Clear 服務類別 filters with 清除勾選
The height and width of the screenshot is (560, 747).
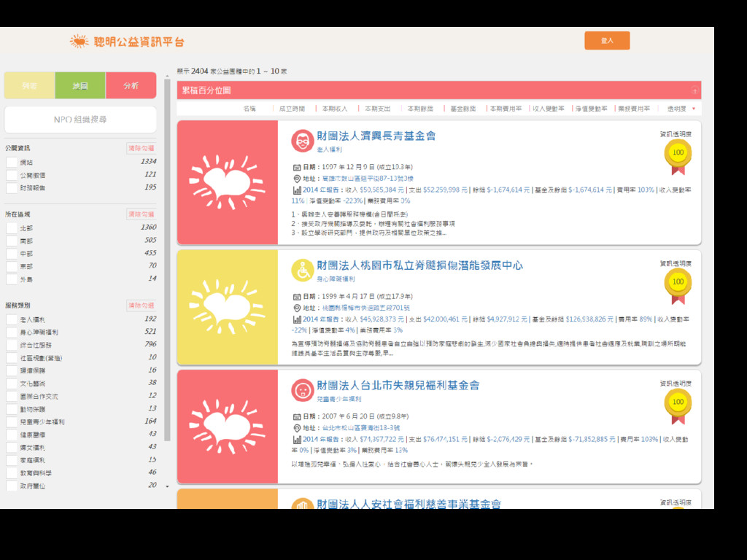pos(141,306)
